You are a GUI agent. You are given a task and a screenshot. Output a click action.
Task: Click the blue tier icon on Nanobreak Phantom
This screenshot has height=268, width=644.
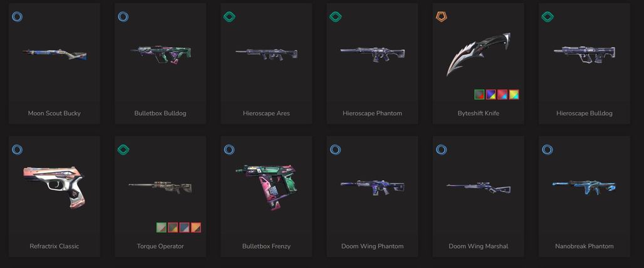548,150
